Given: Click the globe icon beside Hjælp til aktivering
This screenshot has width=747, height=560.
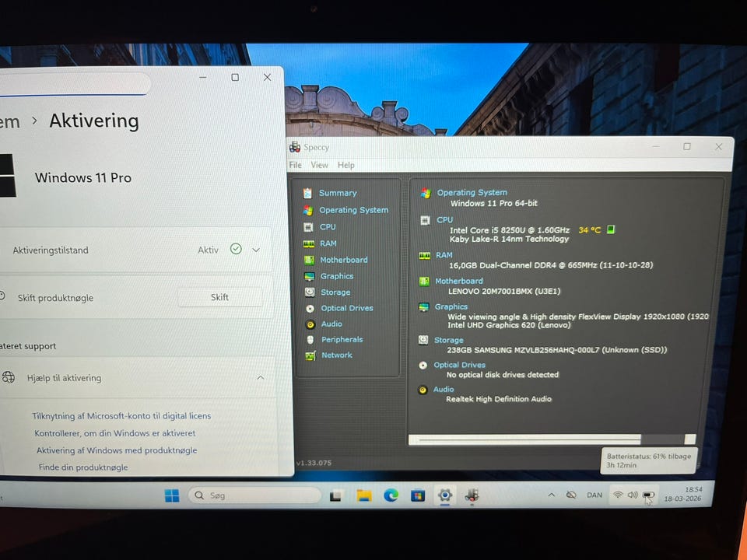Looking at the screenshot, I should point(8,377).
